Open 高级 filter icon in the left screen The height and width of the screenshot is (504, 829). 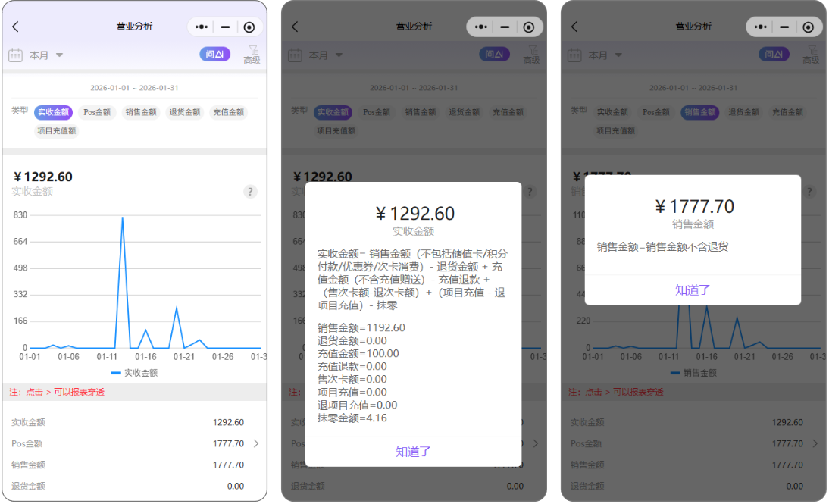click(252, 55)
